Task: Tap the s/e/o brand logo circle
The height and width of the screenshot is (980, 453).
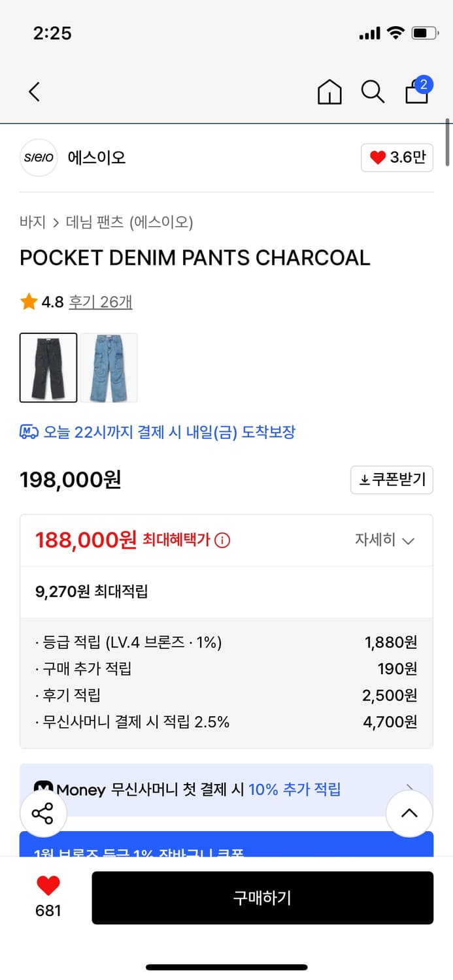Action: pos(38,157)
